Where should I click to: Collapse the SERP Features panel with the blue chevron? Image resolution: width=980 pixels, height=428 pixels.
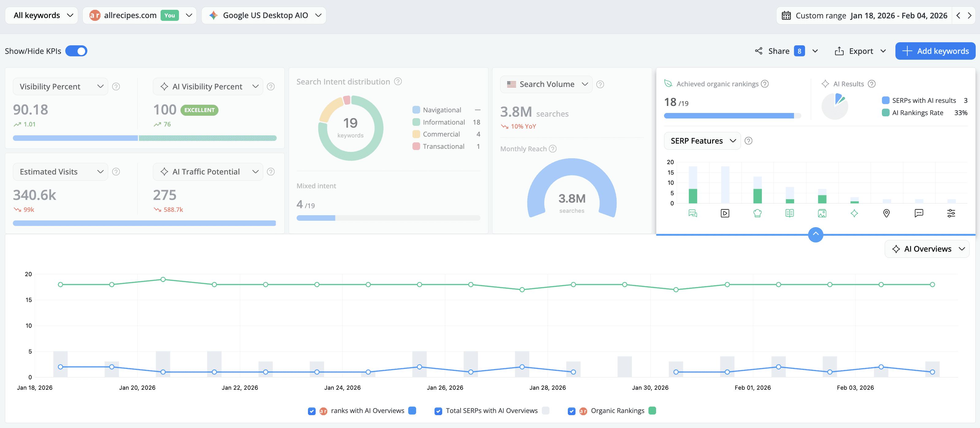(x=815, y=235)
